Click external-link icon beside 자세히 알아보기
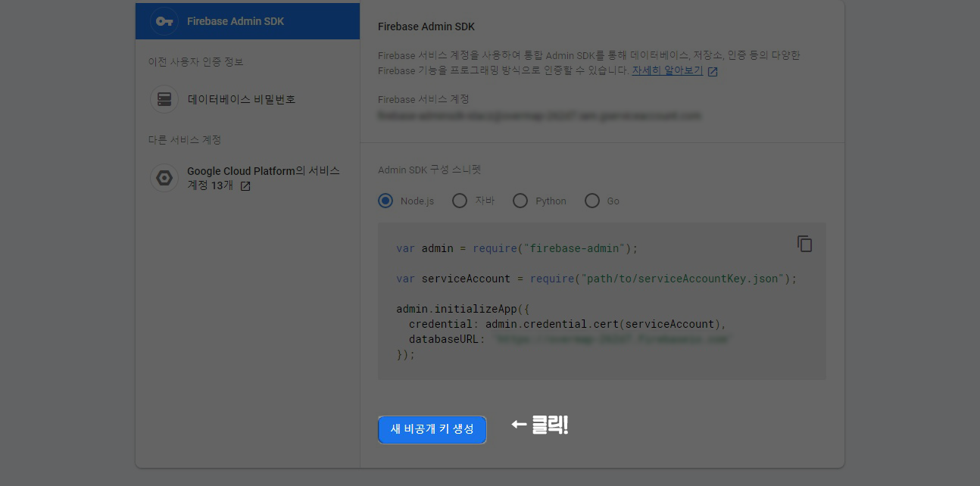The height and width of the screenshot is (486, 980). 713,71
